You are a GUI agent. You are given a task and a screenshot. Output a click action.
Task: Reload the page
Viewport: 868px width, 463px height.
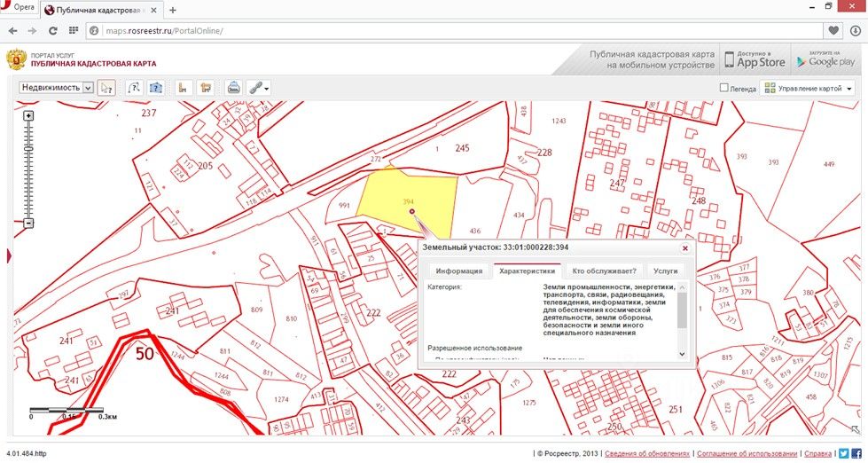click(53, 30)
